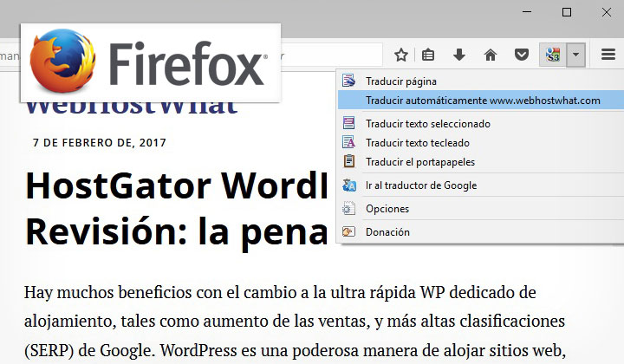Open Ir al traductor de Google
Viewport: 624px width, 364px height.
[x=481, y=185]
